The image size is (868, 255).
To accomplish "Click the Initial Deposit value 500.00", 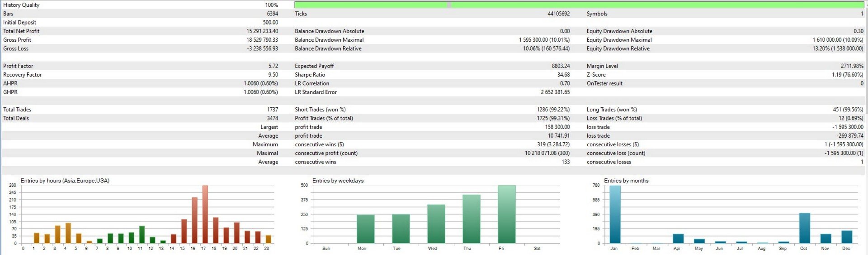I will tap(270, 22).
